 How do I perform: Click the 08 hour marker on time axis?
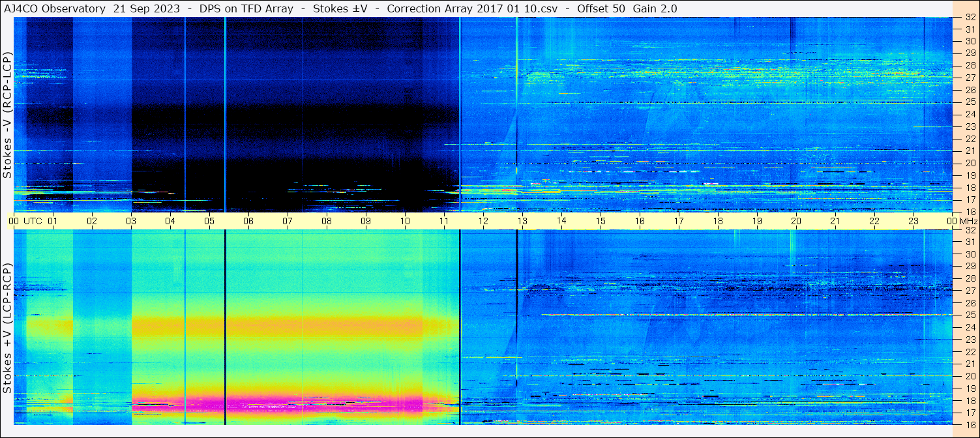pyautogui.click(x=327, y=221)
